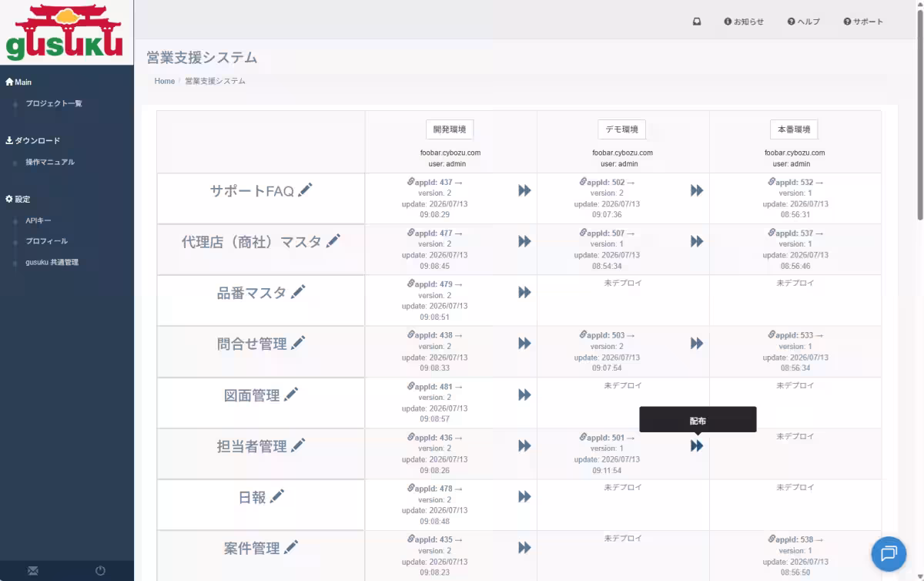
Task: Open the chat bubble widget
Action: [x=889, y=553]
